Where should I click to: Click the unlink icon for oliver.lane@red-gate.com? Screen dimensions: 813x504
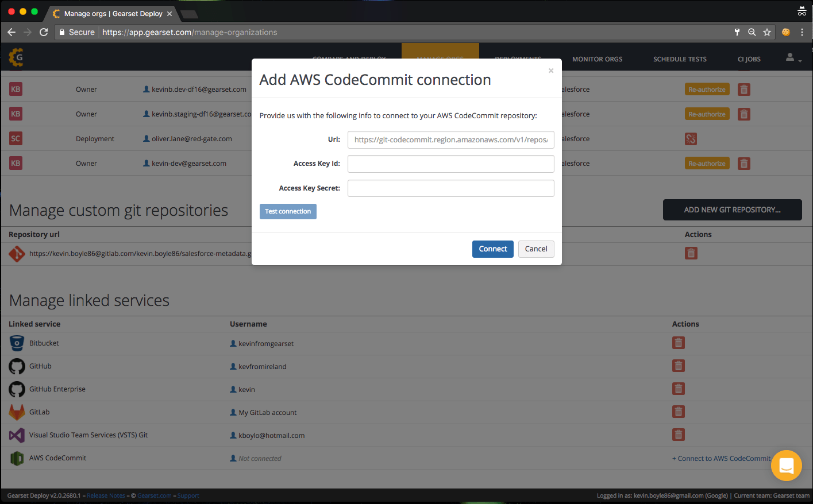[x=691, y=139]
